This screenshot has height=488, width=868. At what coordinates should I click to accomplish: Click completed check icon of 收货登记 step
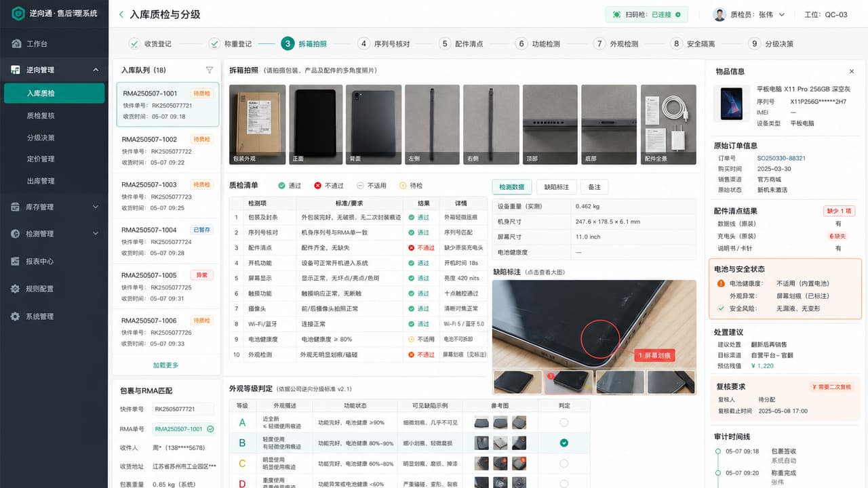134,43
